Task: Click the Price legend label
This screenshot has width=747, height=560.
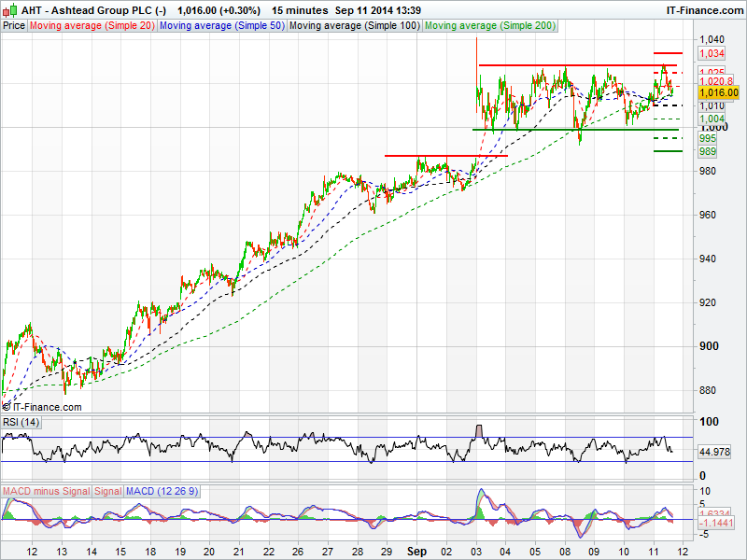Action: (14, 26)
